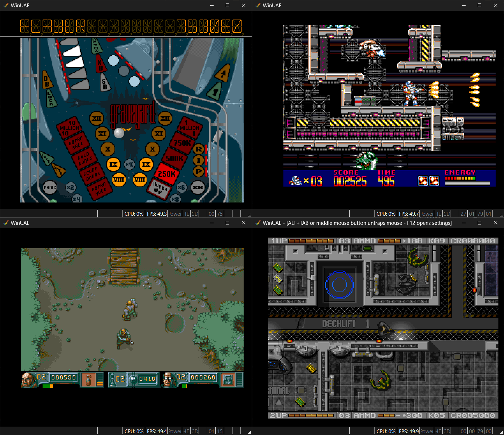This screenshot has width=504, height=435.
Task: Click the WinUAE icon in the Turrican window title bar
Action: click(258, 5)
